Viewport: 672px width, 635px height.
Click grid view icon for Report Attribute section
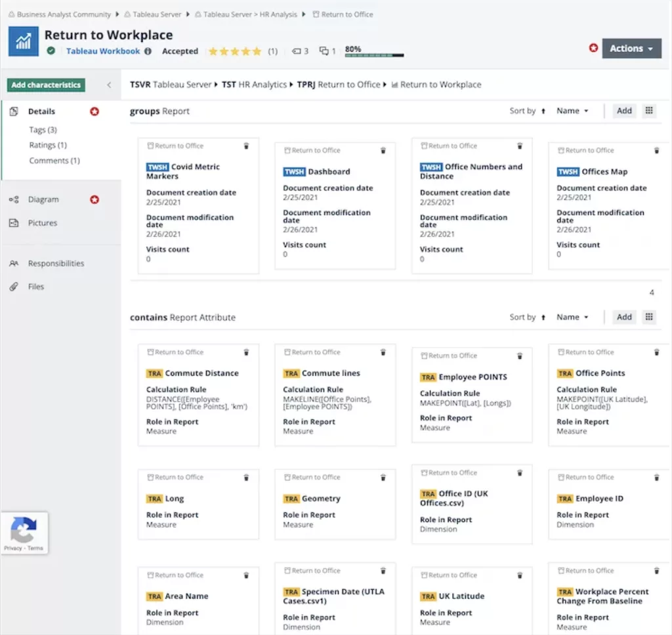coord(649,317)
